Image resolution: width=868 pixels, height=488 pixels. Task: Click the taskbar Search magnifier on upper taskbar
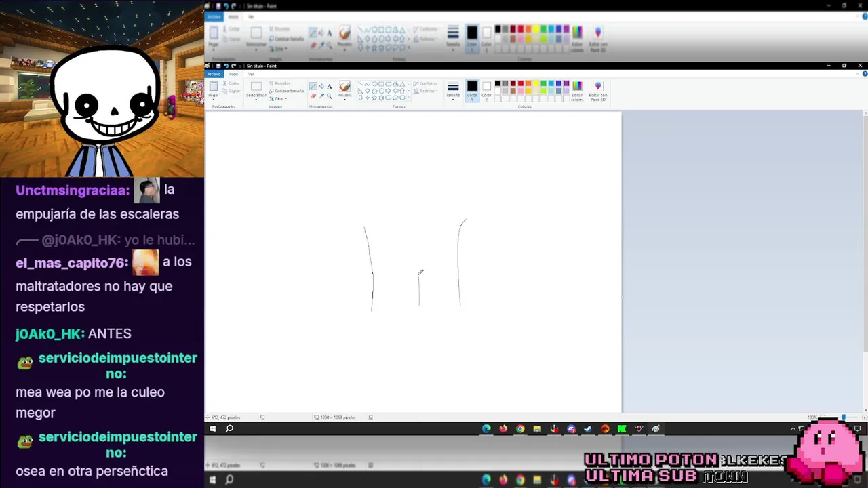pyautogui.click(x=229, y=428)
